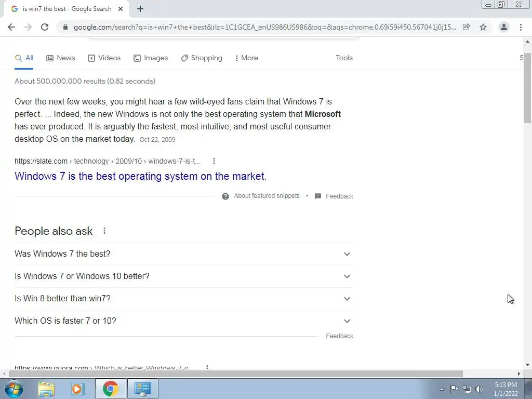Image resolution: width=532 pixels, height=399 pixels.
Task: Click the browser forward arrow
Action: pyautogui.click(x=28, y=27)
